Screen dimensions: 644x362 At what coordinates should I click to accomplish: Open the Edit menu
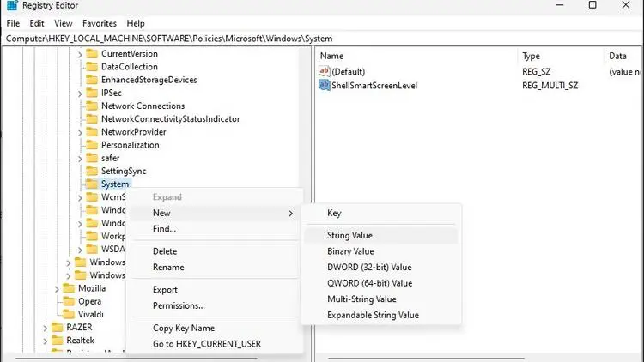(x=37, y=23)
